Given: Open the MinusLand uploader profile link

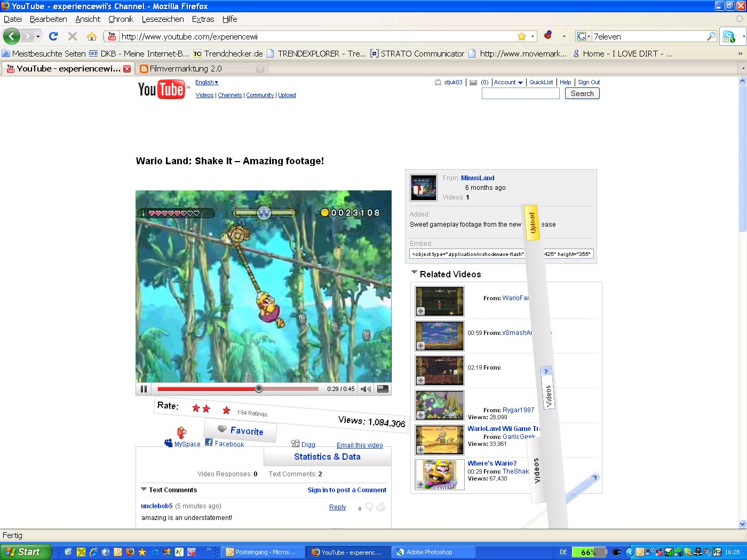Looking at the screenshot, I should (478, 178).
